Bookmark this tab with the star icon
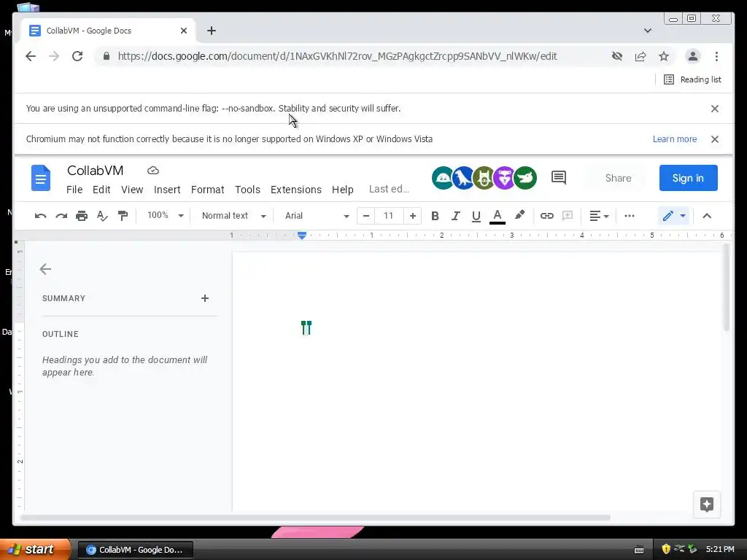The image size is (747, 560). click(664, 56)
